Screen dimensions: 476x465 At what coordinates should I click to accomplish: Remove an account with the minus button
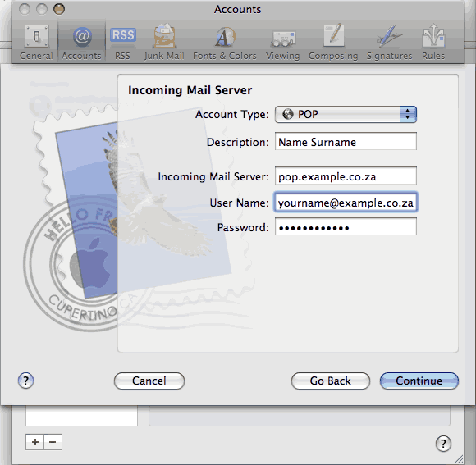click(x=53, y=442)
